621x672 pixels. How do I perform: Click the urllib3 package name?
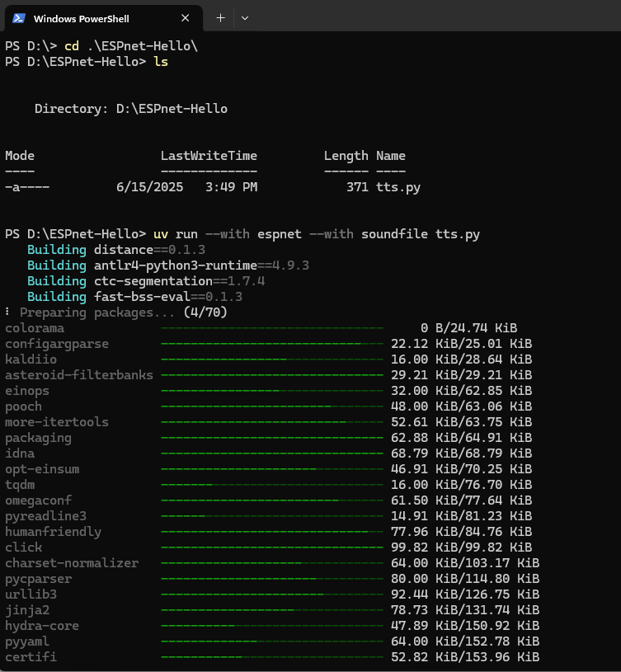point(31,594)
